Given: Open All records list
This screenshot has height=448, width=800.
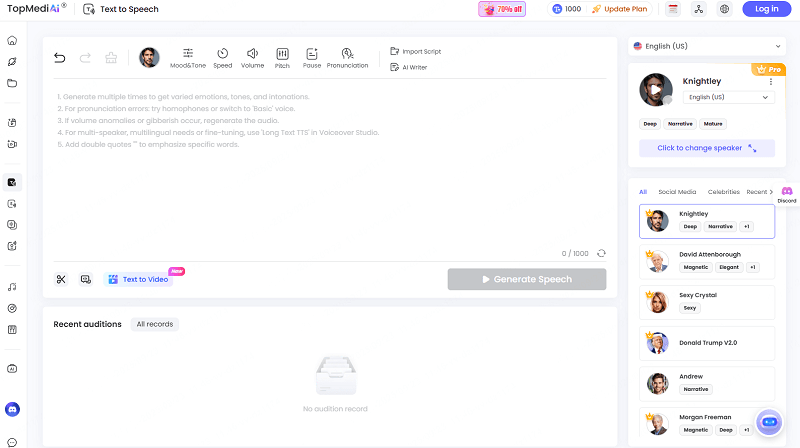Looking at the screenshot, I should tap(155, 324).
